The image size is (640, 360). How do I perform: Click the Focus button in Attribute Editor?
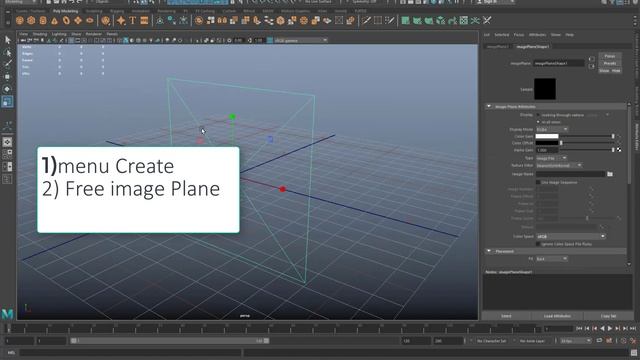(610, 56)
